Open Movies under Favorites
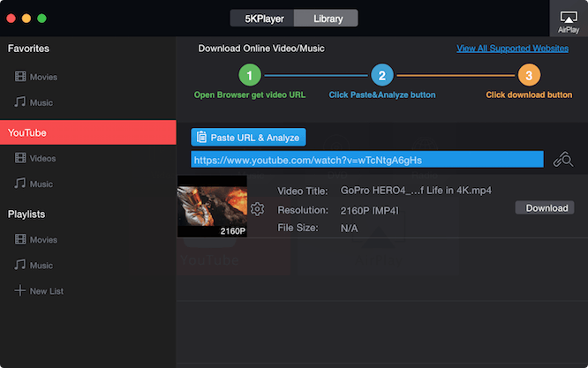This screenshot has height=368, width=588. pyautogui.click(x=36, y=77)
